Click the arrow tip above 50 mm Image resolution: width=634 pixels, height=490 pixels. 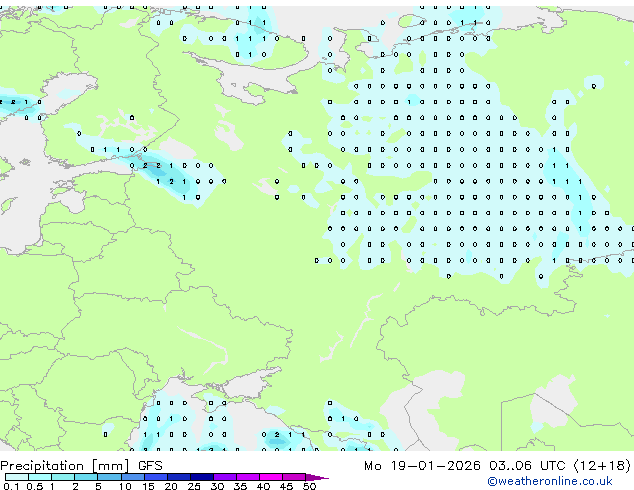tap(317, 478)
